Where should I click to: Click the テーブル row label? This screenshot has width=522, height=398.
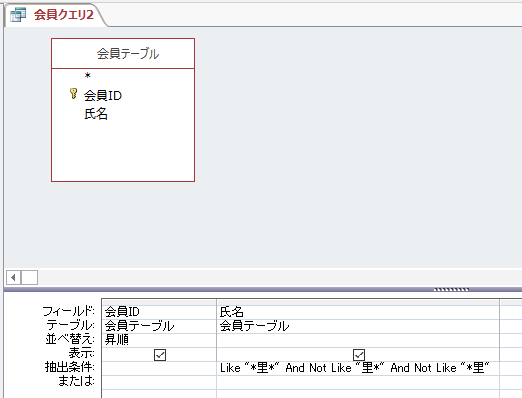click(70, 325)
